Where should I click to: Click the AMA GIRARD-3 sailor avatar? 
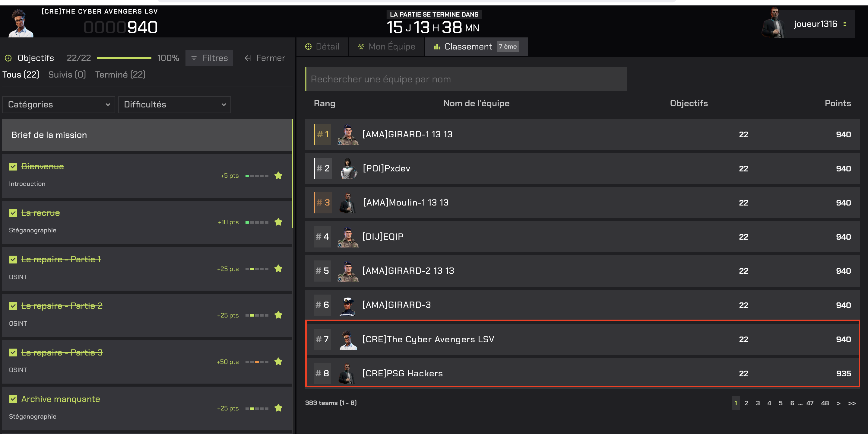[348, 305]
